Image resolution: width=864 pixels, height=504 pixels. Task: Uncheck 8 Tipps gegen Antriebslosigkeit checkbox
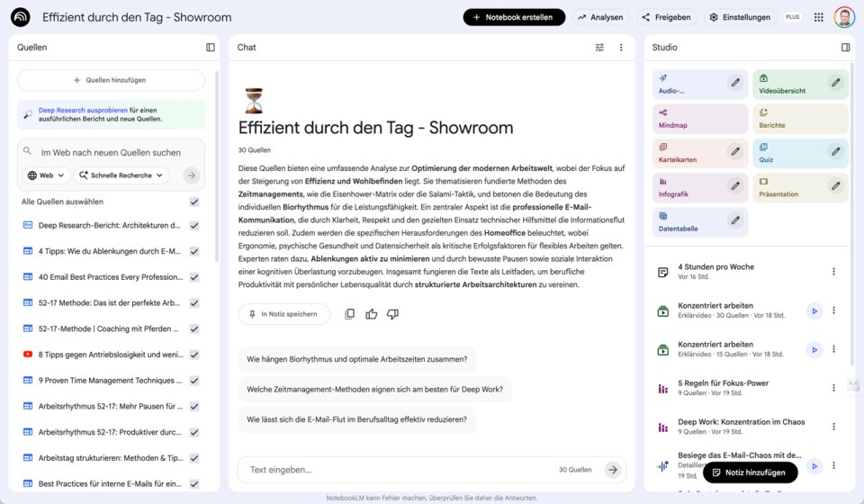(x=194, y=355)
